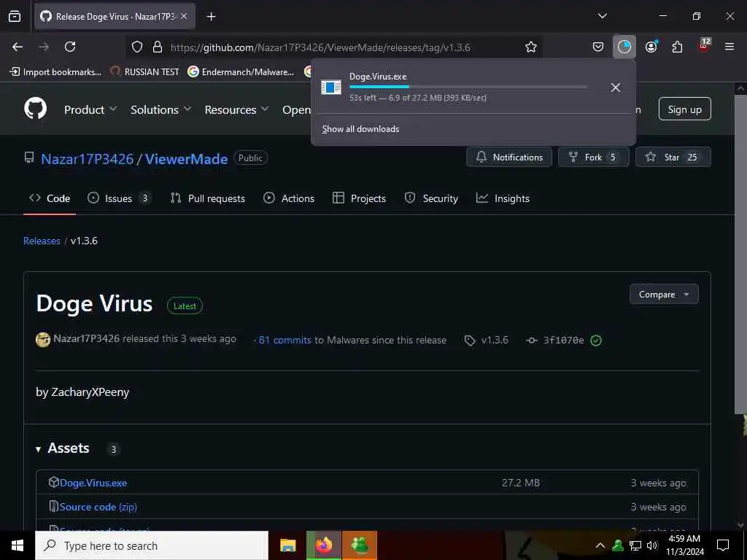Viewport: 747px width, 560px height.
Task: Click the green people app in taskbar
Action: (x=360, y=545)
